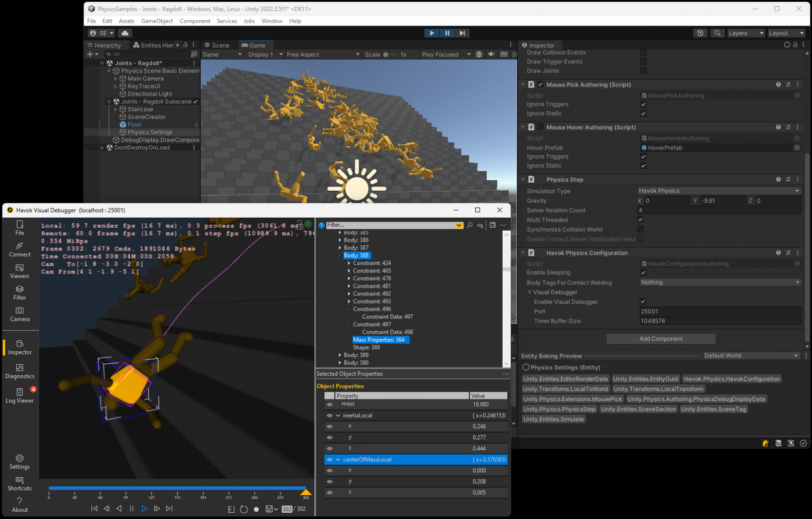Jump to last frame in Havok timeline

coord(169,508)
